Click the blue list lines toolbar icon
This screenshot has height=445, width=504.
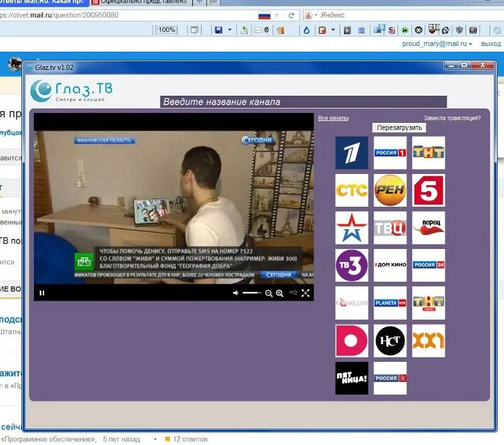[362, 30]
